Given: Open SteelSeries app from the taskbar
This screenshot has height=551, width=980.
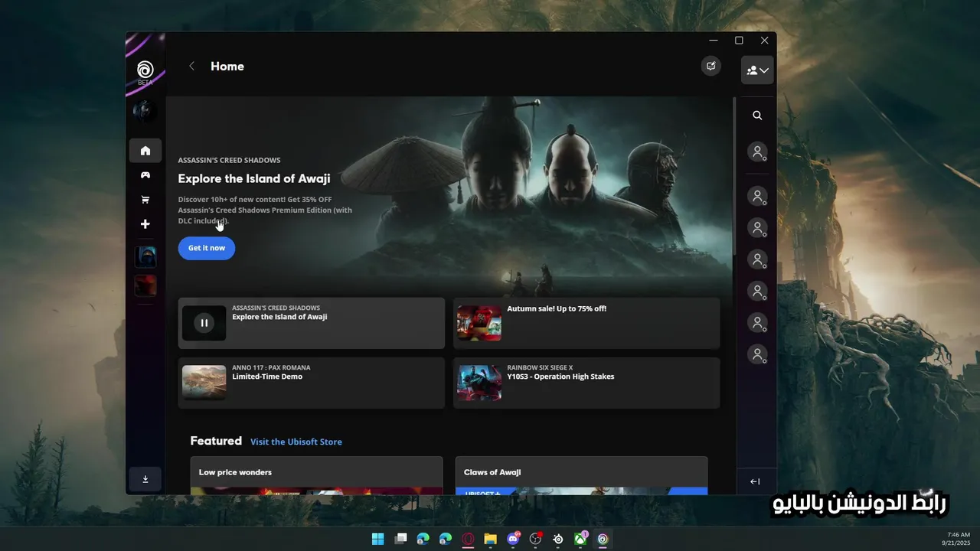Looking at the screenshot, I should click(x=558, y=539).
